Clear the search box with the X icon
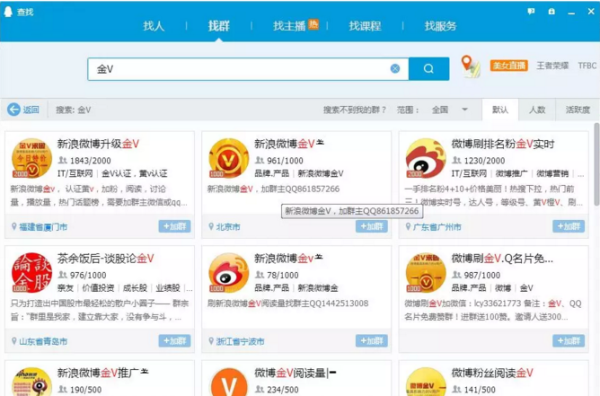The width and height of the screenshot is (600, 396). pos(395,68)
